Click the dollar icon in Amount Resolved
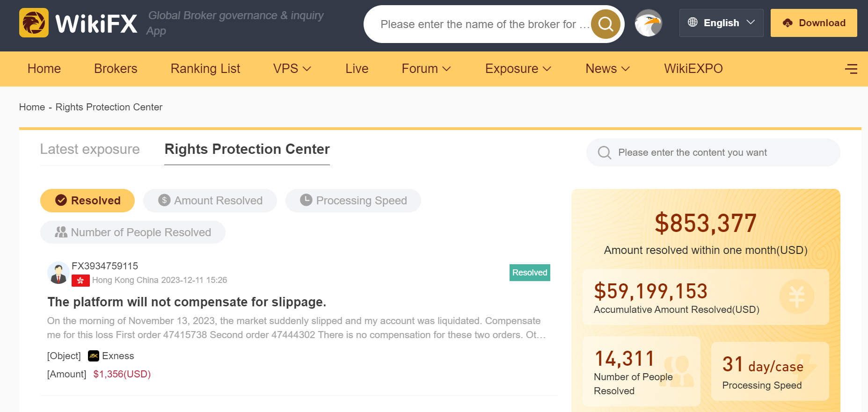Image resolution: width=868 pixels, height=412 pixels. point(164,200)
